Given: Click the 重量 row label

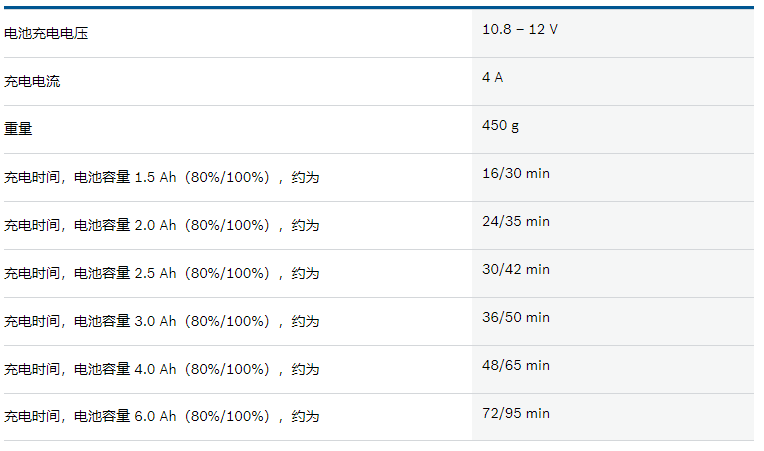Looking at the screenshot, I should click(18, 129).
